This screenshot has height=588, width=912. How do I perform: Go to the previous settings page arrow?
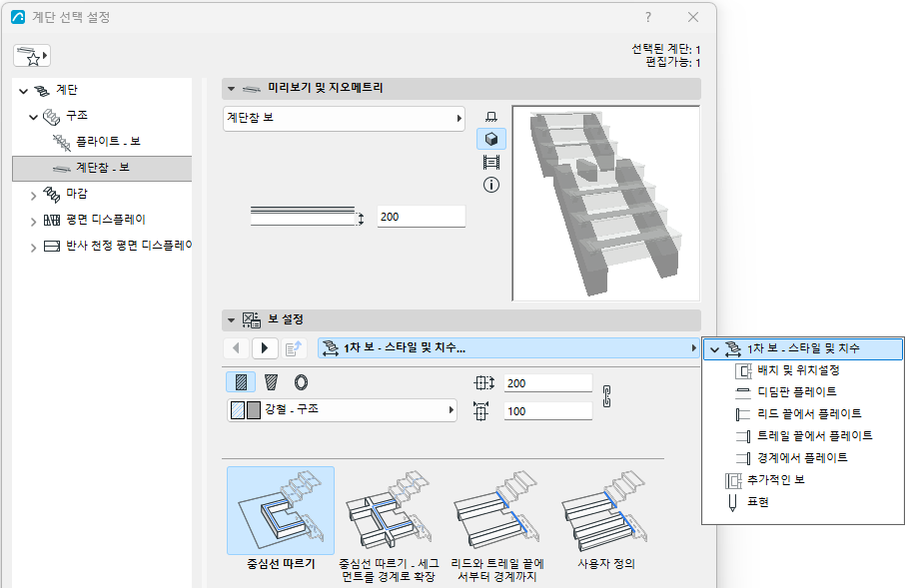236,348
